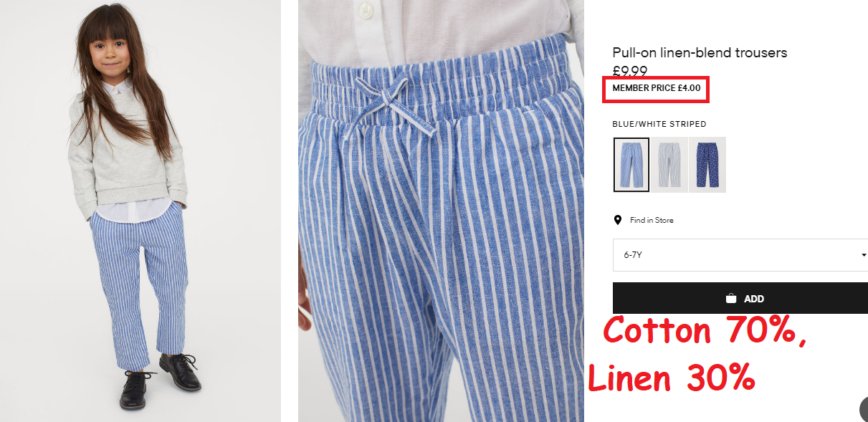The image size is (868, 422).
Task: Click the shopping bag icon on ADD
Action: tap(731, 298)
